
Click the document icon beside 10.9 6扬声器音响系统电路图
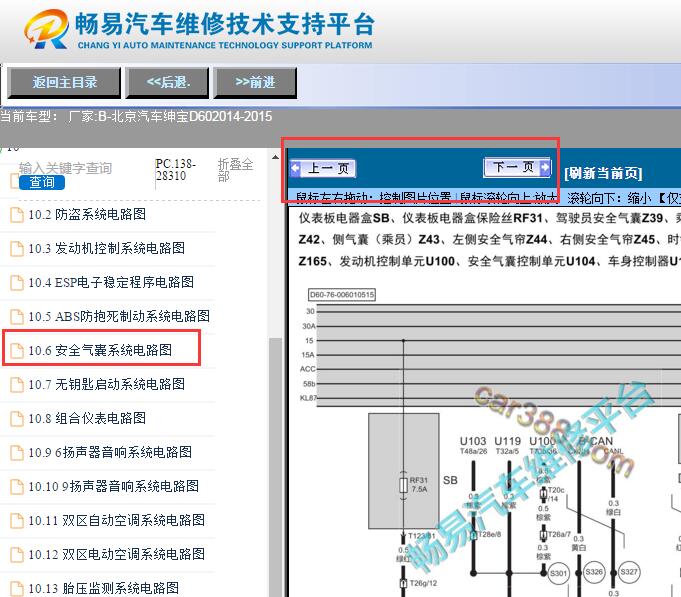[x=17, y=452]
